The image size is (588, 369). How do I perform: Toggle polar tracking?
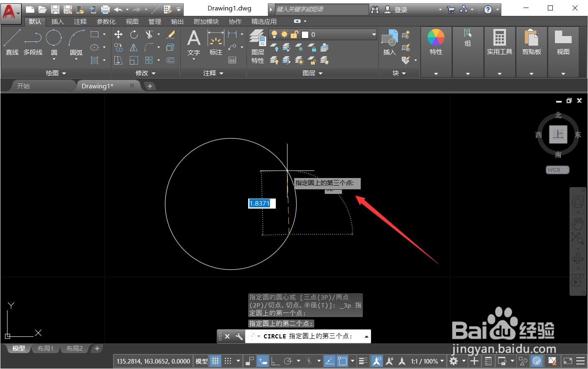pos(288,361)
